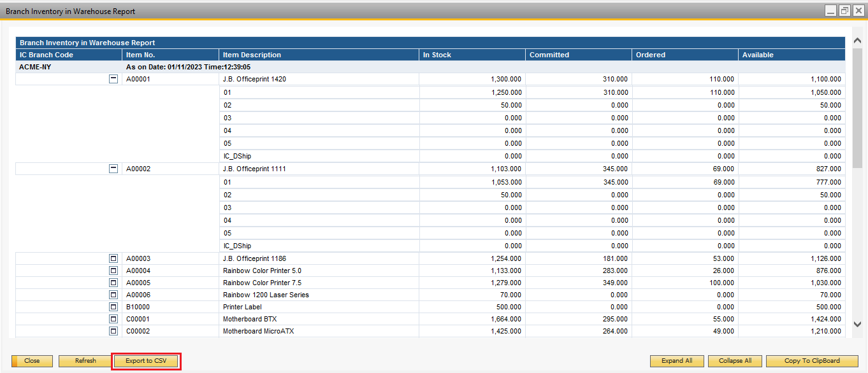The width and height of the screenshot is (868, 373).
Task: Expand the A00003 item row
Action: (114, 258)
